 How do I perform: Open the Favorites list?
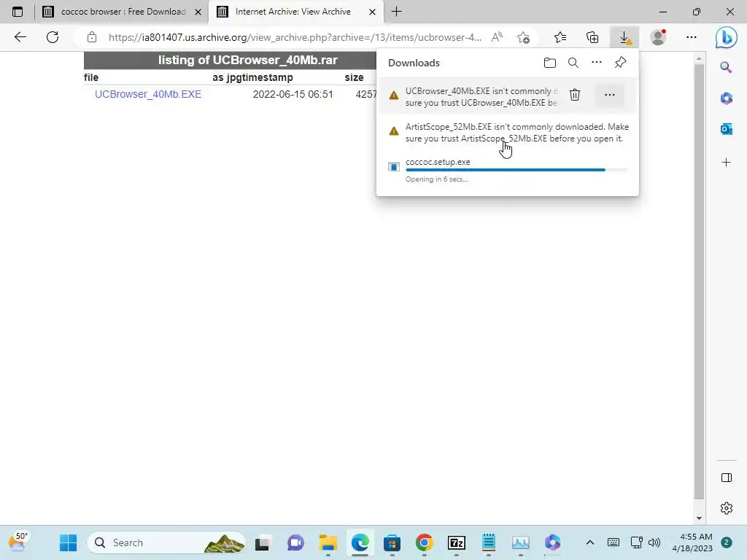[561, 37]
